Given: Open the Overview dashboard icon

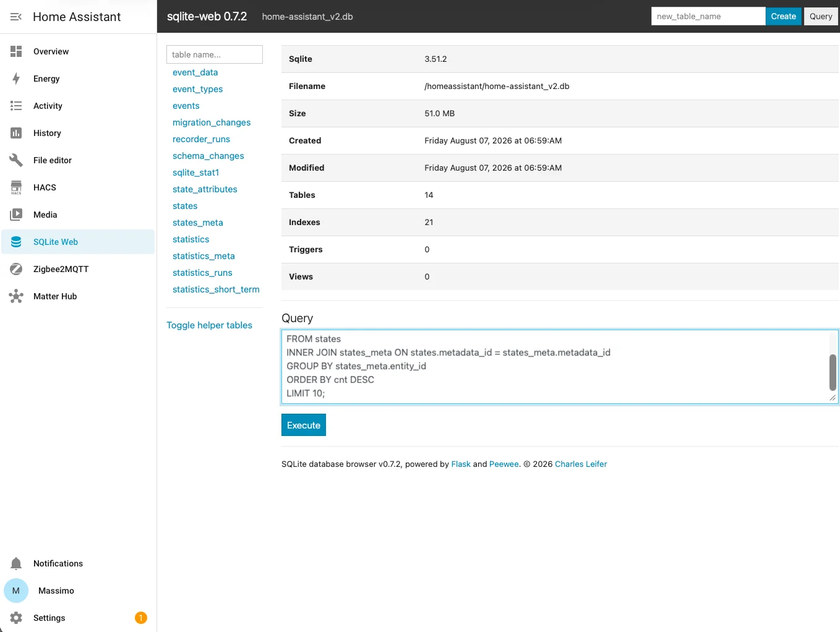Looking at the screenshot, I should [16, 51].
